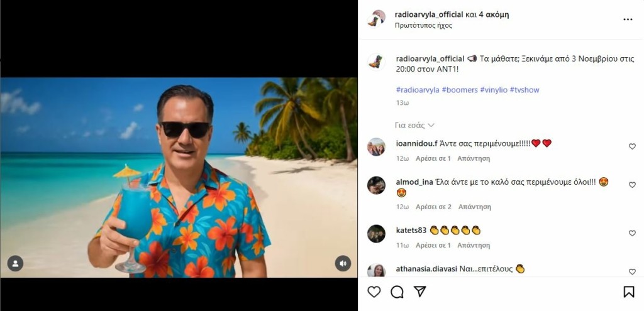Expand the 'Για εσάς' comment sort dropdown
Screen dimensions: 644x311
click(414, 125)
